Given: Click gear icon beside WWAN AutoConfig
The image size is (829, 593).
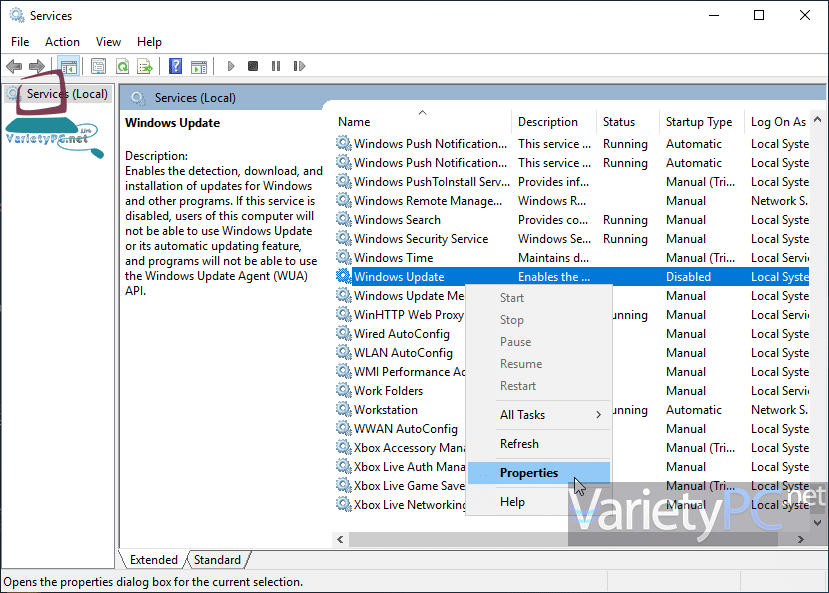Looking at the screenshot, I should [x=344, y=429].
